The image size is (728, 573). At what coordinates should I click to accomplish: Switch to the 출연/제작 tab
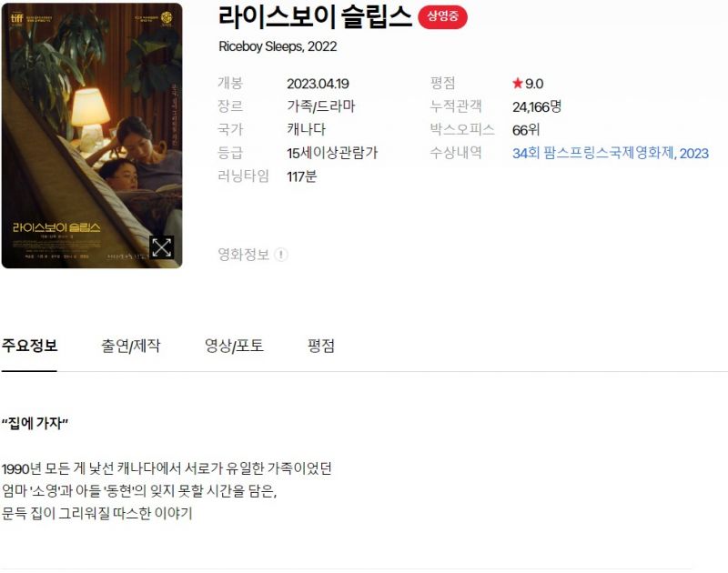pyautogui.click(x=131, y=347)
